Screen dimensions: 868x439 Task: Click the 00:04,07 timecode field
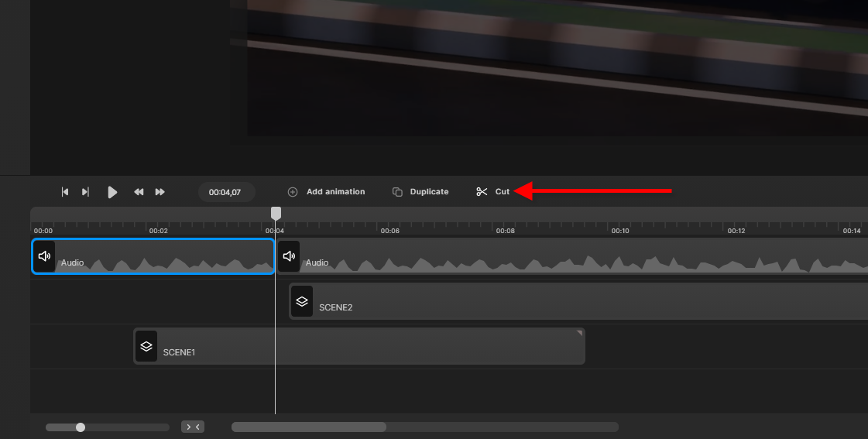[226, 192]
